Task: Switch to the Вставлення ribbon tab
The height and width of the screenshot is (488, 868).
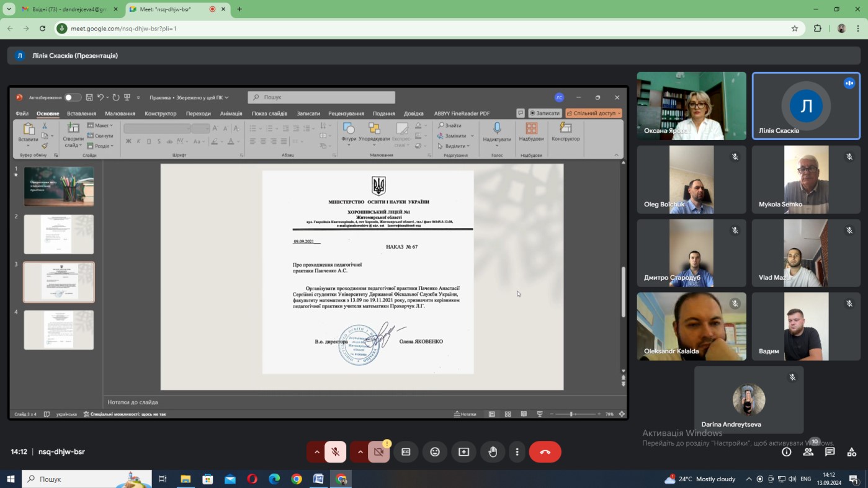Action: pyautogui.click(x=81, y=113)
